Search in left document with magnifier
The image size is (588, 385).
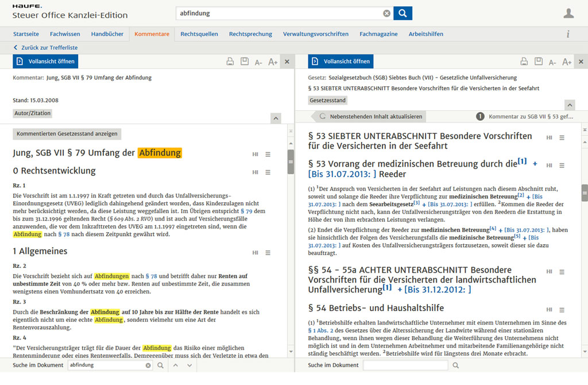click(161, 365)
